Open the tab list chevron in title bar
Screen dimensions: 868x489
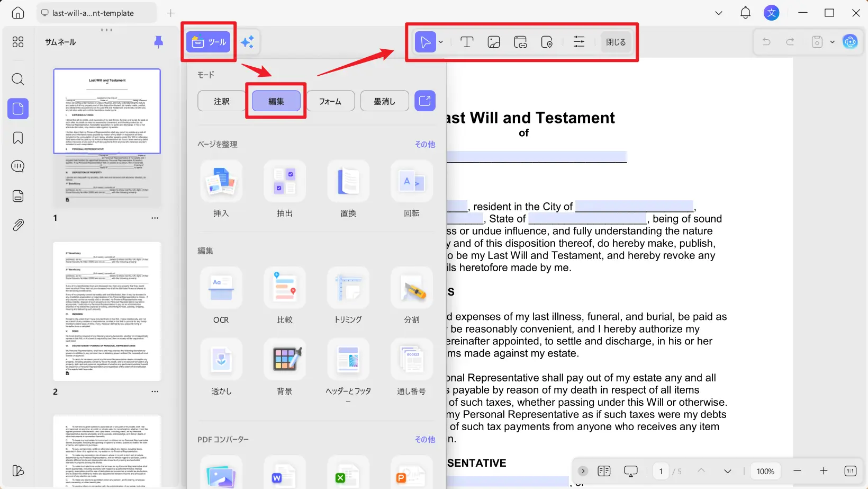719,13
